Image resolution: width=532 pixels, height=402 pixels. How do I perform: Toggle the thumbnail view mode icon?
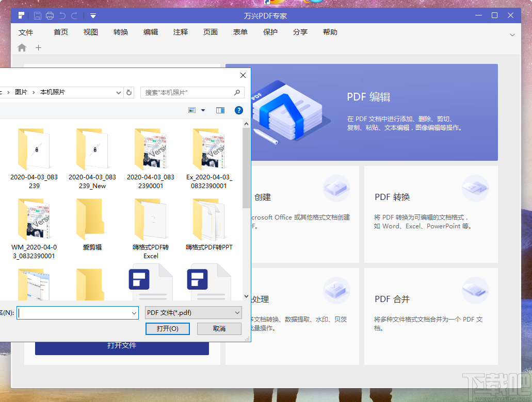click(x=192, y=110)
